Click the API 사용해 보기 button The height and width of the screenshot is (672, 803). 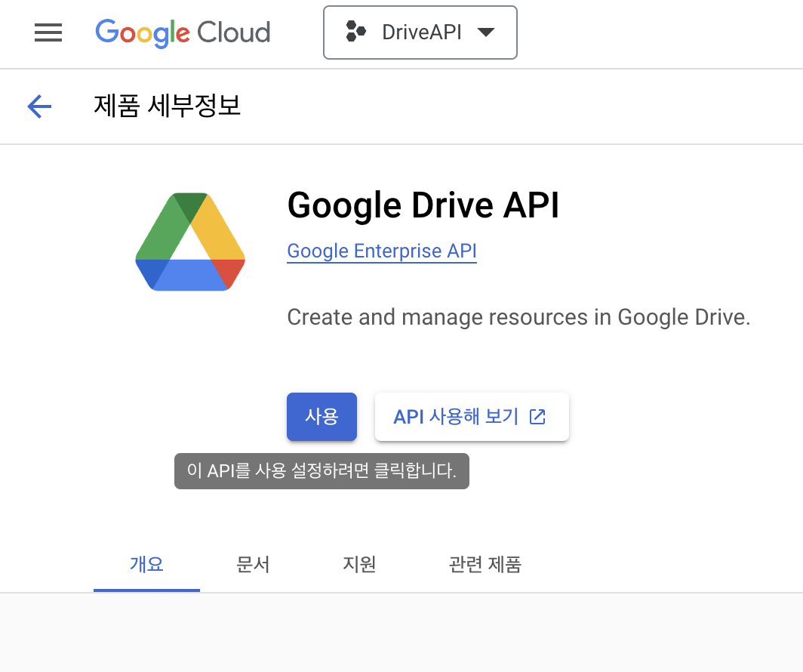(472, 417)
